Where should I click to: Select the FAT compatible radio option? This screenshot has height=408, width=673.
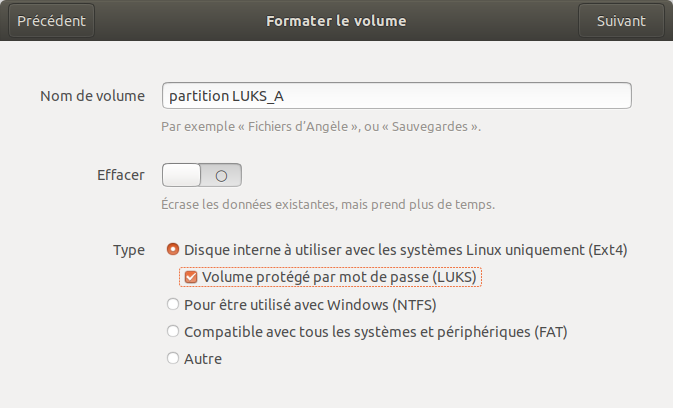(173, 331)
